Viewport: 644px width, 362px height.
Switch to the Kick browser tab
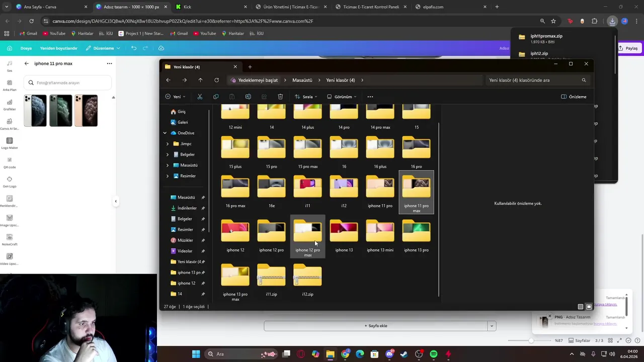tap(211, 7)
